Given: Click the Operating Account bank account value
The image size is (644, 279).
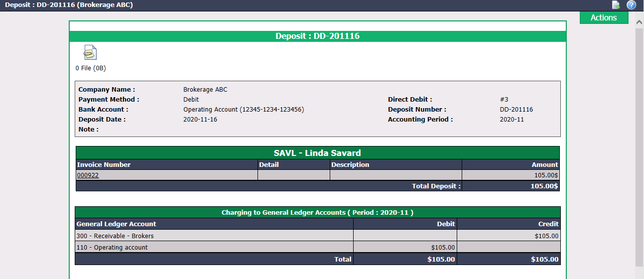Looking at the screenshot, I should point(244,110).
